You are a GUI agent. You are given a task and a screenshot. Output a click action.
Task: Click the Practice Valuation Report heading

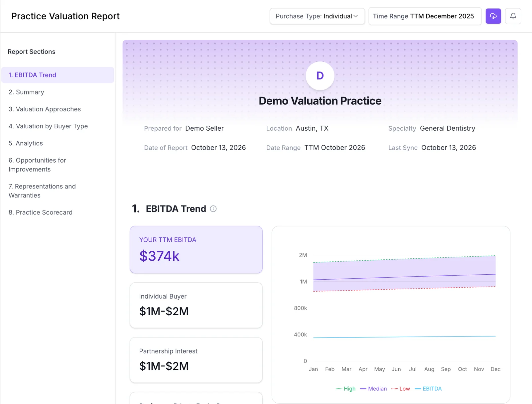[66, 16]
